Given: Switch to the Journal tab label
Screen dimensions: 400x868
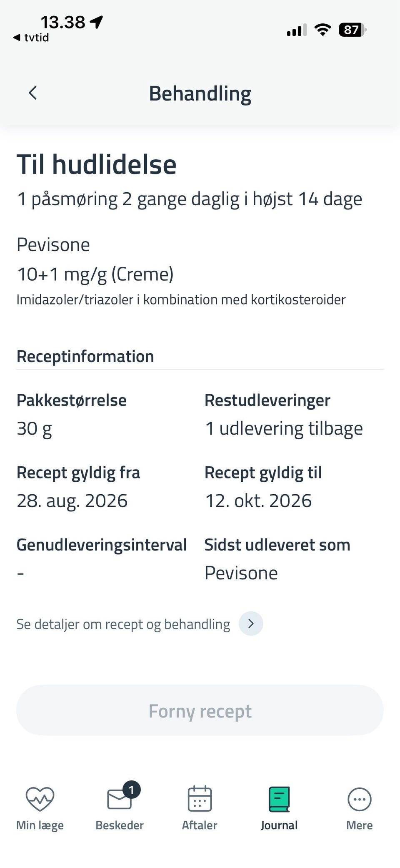Looking at the screenshot, I should (279, 825).
